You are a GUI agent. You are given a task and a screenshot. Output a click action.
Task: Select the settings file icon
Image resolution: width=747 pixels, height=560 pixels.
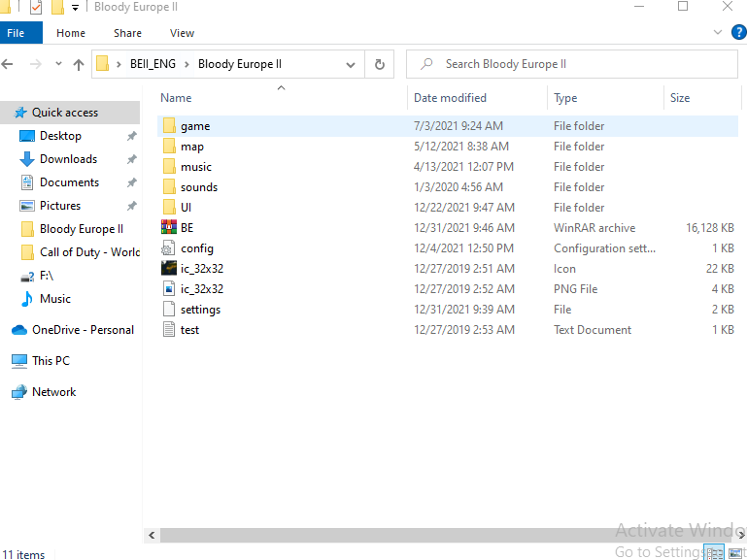click(x=169, y=310)
